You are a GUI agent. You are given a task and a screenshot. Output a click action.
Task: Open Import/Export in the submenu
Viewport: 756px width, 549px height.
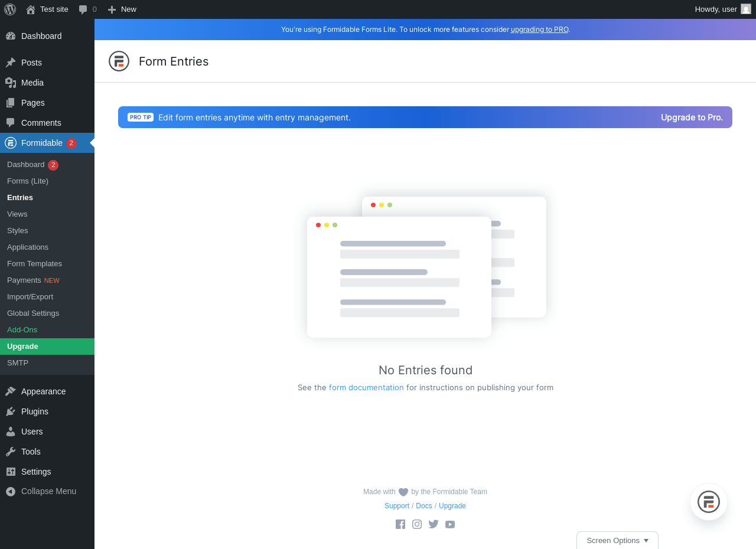point(47,297)
